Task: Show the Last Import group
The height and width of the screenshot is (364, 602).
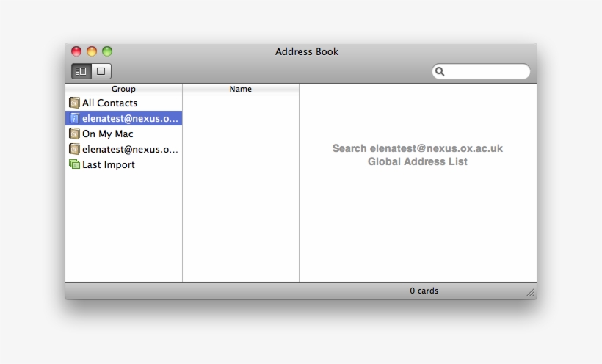Action: [108, 164]
